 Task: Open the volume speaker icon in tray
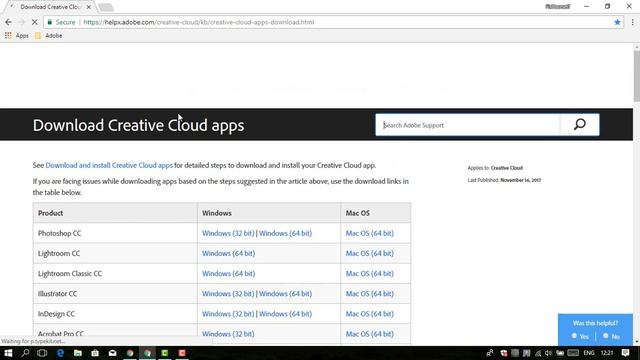pos(548,353)
